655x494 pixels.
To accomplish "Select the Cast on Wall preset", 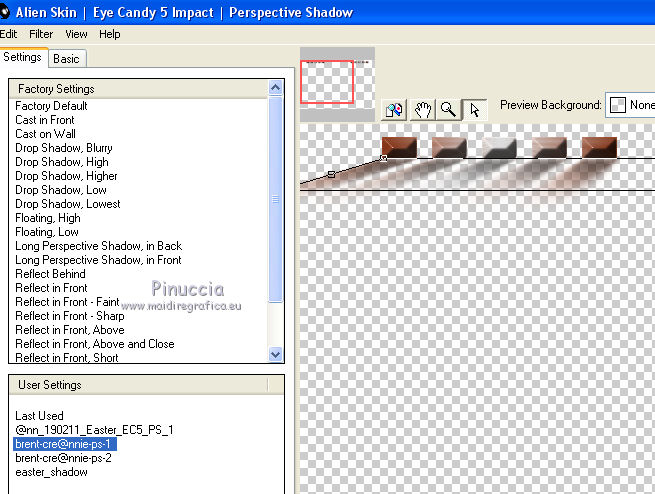I will tap(46, 134).
